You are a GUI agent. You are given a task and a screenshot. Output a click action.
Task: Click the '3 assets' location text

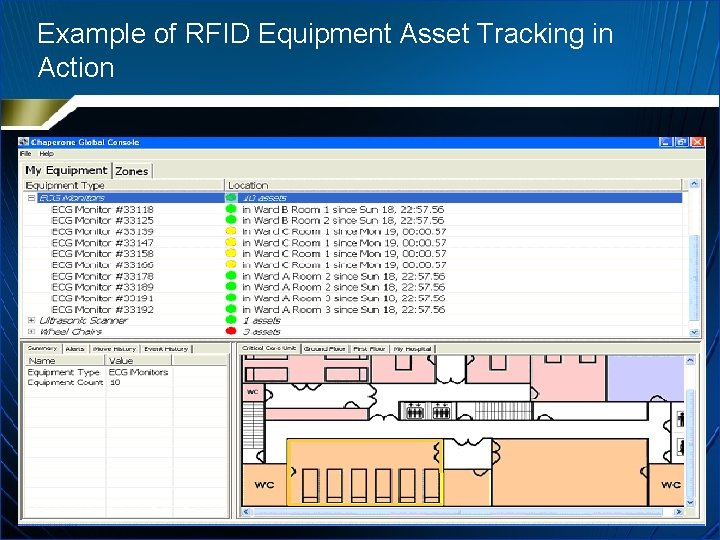click(261, 331)
